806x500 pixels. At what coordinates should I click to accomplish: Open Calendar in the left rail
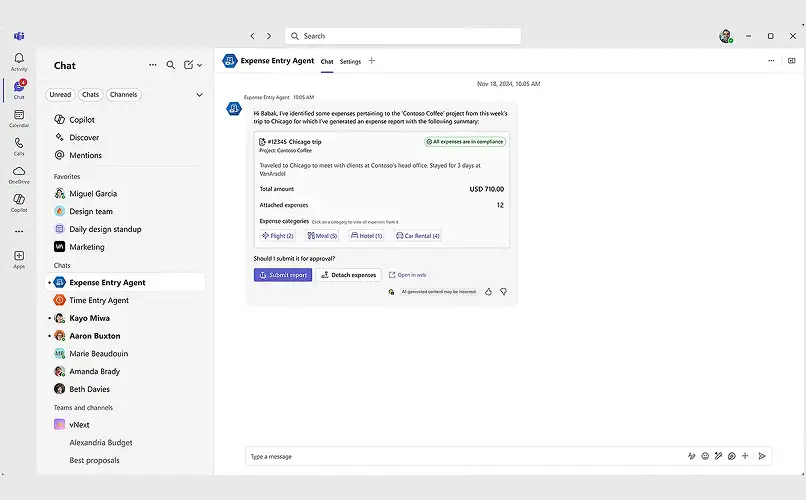[x=18, y=117]
